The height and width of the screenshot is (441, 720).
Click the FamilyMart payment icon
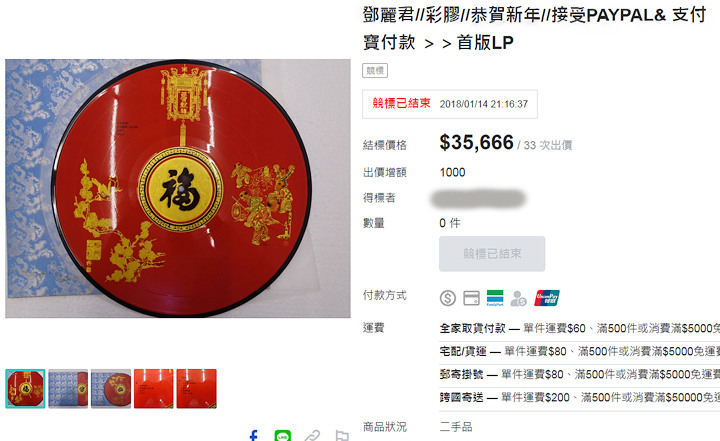[495, 298]
